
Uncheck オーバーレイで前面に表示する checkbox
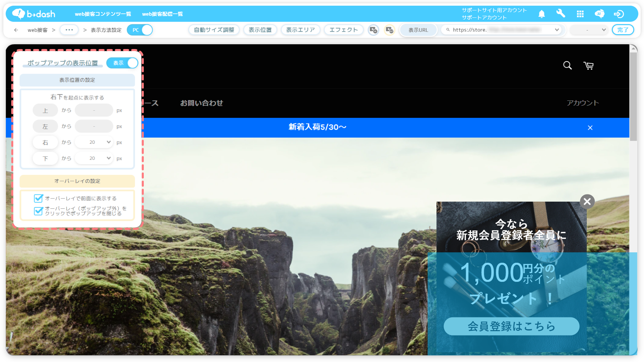pyautogui.click(x=39, y=198)
